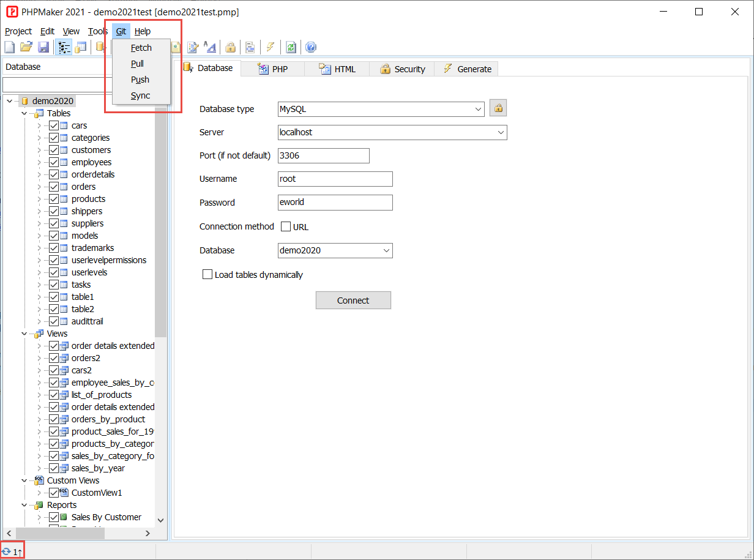Expand the orders table node
Image resolution: width=754 pixels, height=560 pixels.
pos(39,187)
